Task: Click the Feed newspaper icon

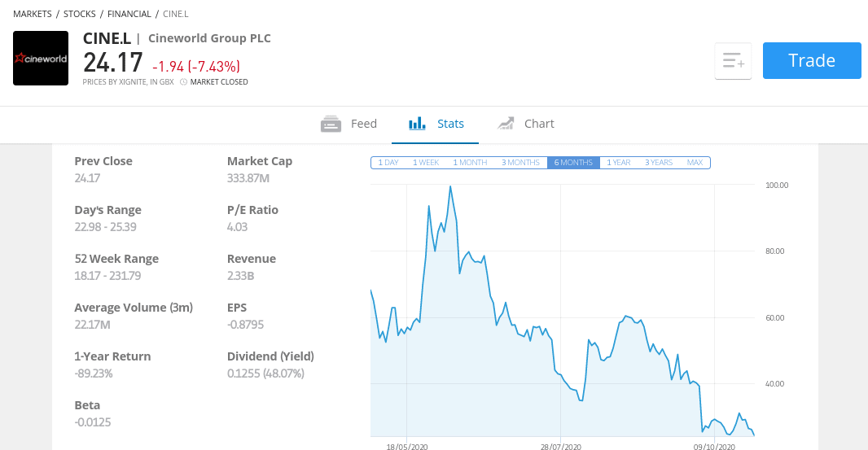Action: (x=331, y=124)
